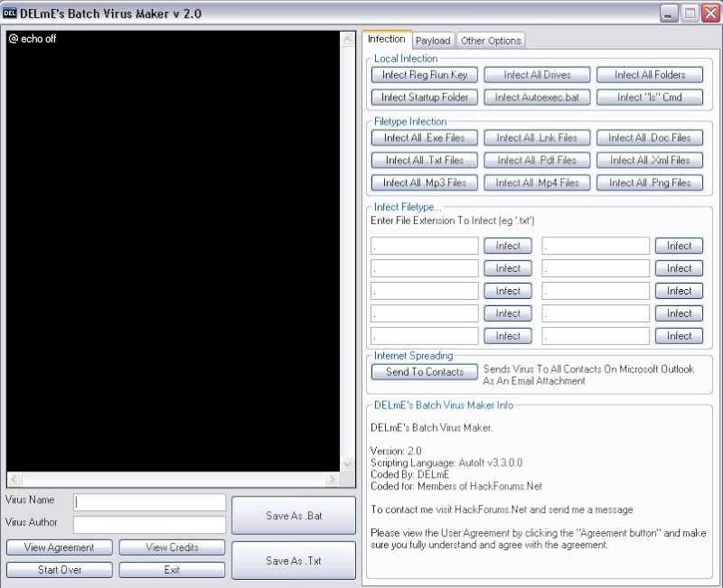
Task: Click the Infect All Drives button
Action: pos(537,75)
